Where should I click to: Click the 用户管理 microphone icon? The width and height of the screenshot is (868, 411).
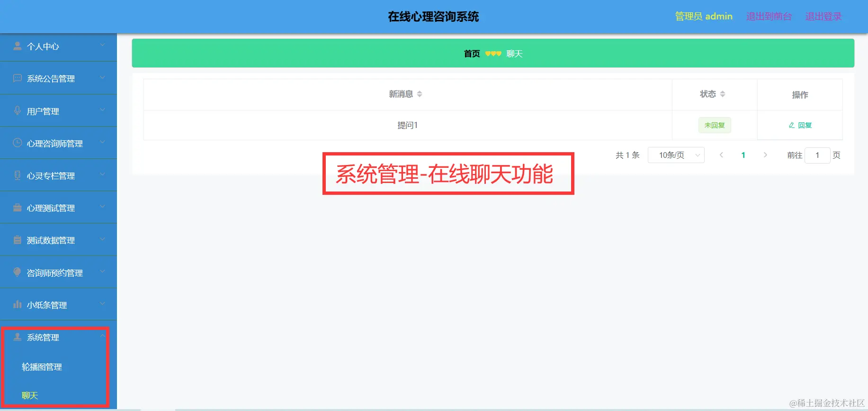coord(18,110)
